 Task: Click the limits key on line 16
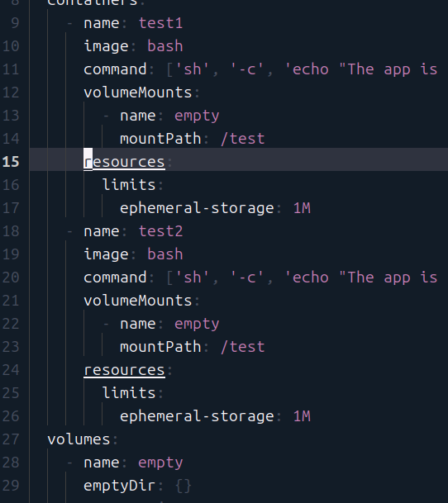point(129,185)
